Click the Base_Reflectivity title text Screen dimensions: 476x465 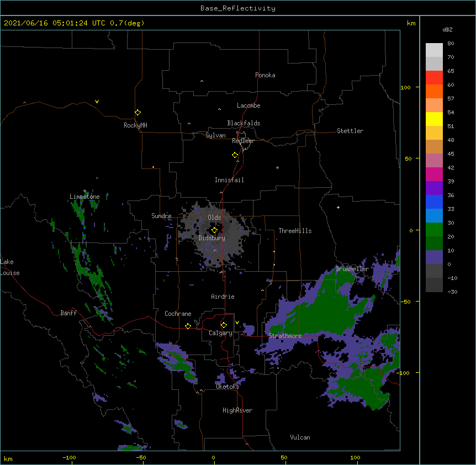[x=238, y=8]
